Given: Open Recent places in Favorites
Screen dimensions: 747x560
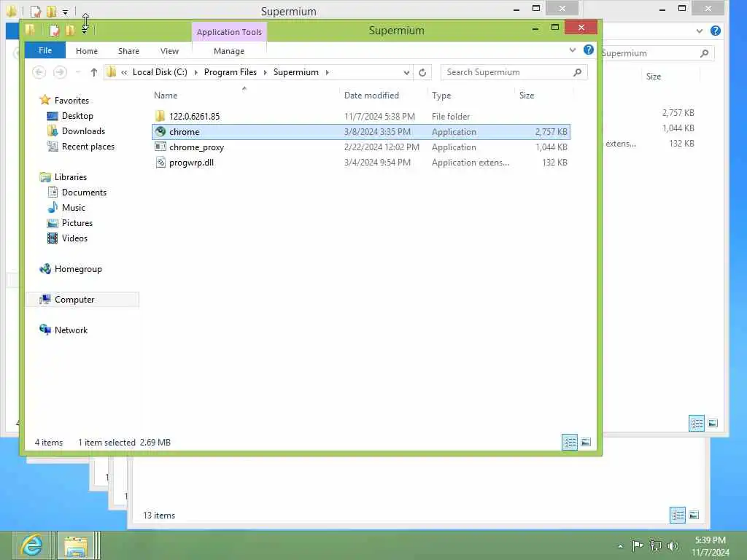Looking at the screenshot, I should [88, 147].
